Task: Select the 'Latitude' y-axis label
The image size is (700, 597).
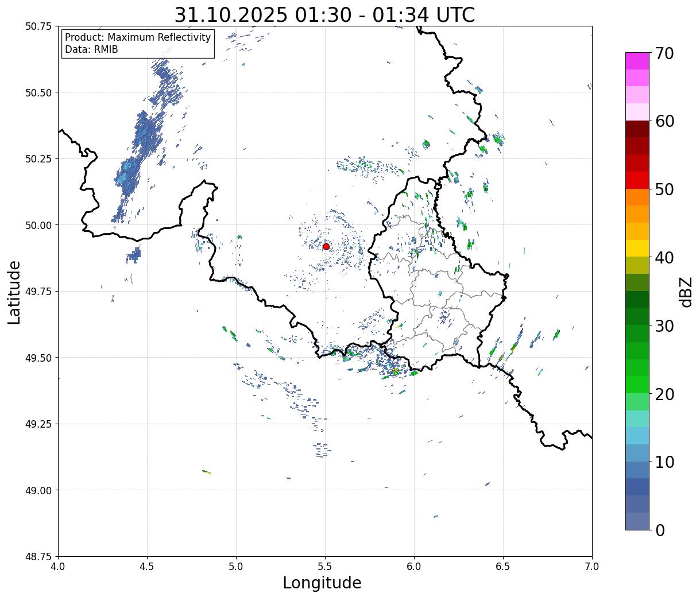Action: coord(14,292)
